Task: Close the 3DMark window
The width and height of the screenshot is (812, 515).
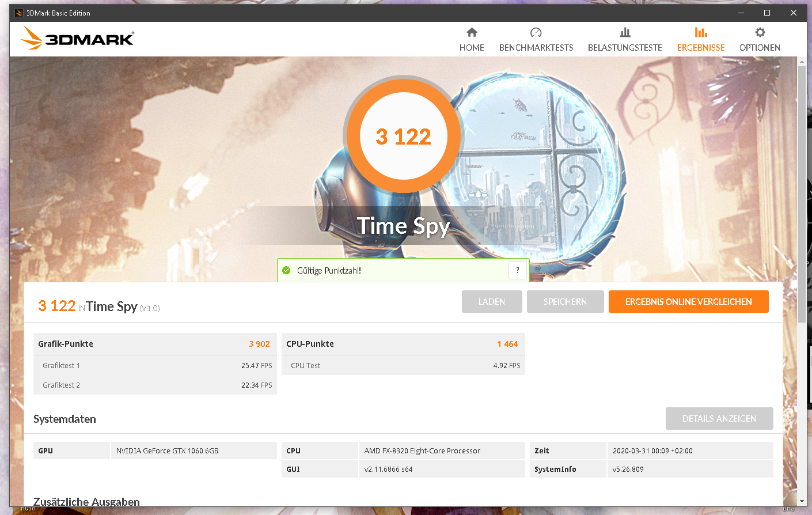Action: (x=794, y=13)
